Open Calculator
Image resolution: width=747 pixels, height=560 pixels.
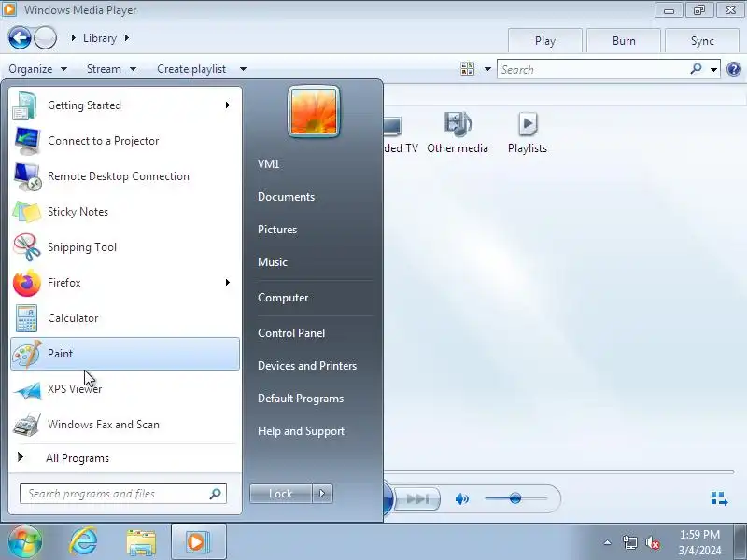[x=125, y=318]
